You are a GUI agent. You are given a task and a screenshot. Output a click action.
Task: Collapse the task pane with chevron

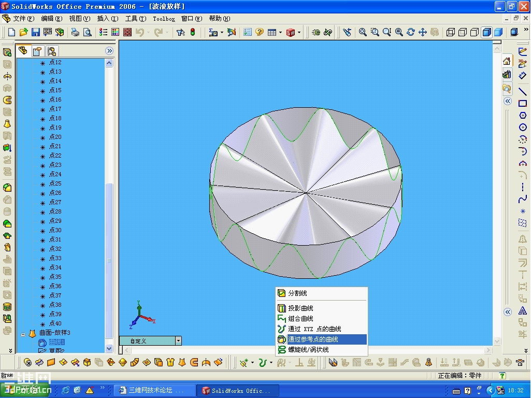click(508, 101)
